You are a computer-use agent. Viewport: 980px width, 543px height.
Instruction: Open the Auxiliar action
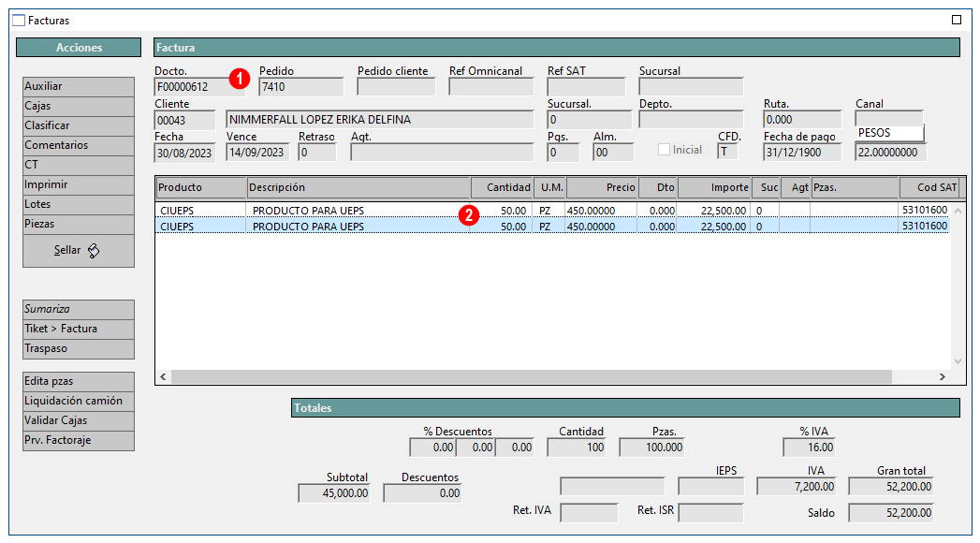[x=78, y=86]
